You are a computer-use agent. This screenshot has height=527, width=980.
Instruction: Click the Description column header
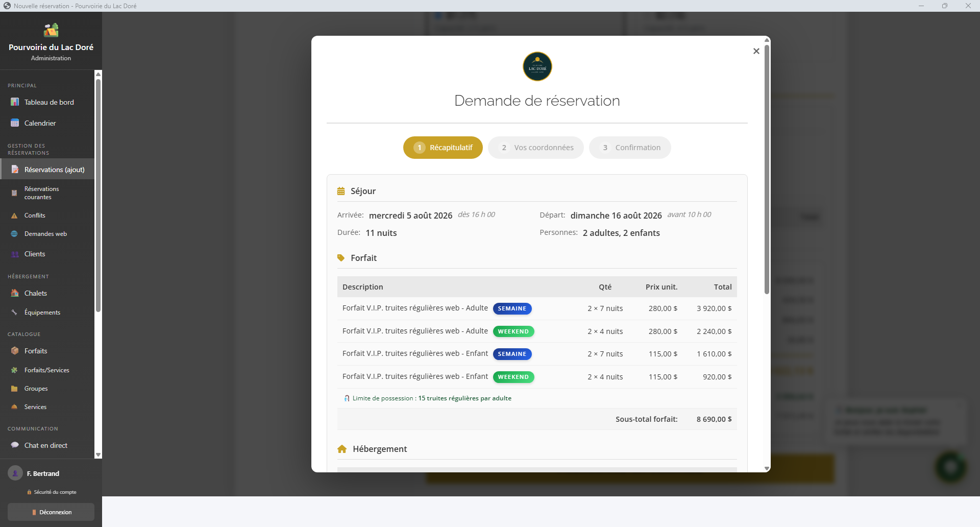[363, 287]
